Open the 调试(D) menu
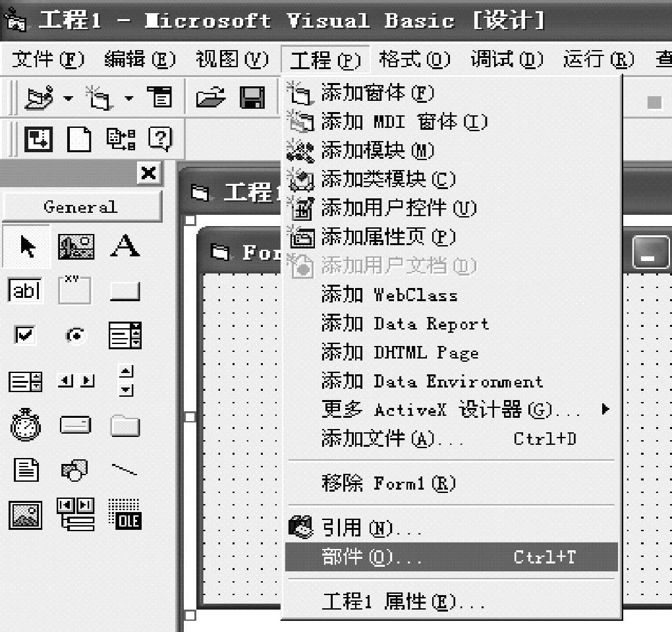672x632 pixels. [x=507, y=59]
